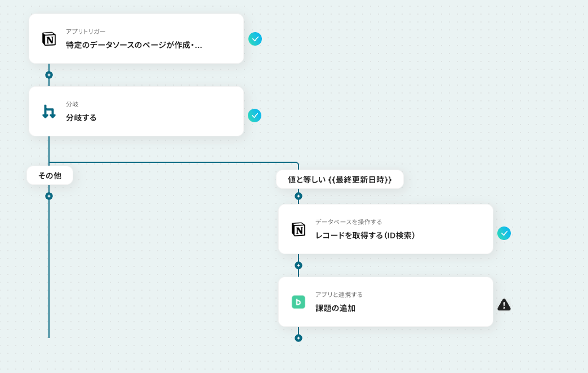This screenshot has width=588, height=373.
Task: Open the 分岐する step card
Action: [136, 112]
